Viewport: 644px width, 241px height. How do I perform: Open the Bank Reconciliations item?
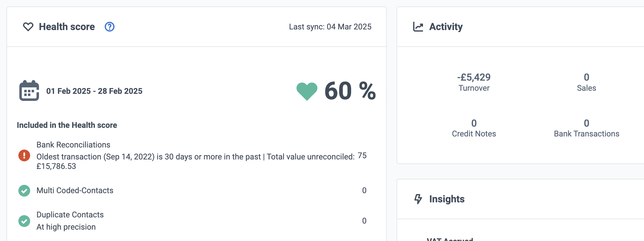73,145
